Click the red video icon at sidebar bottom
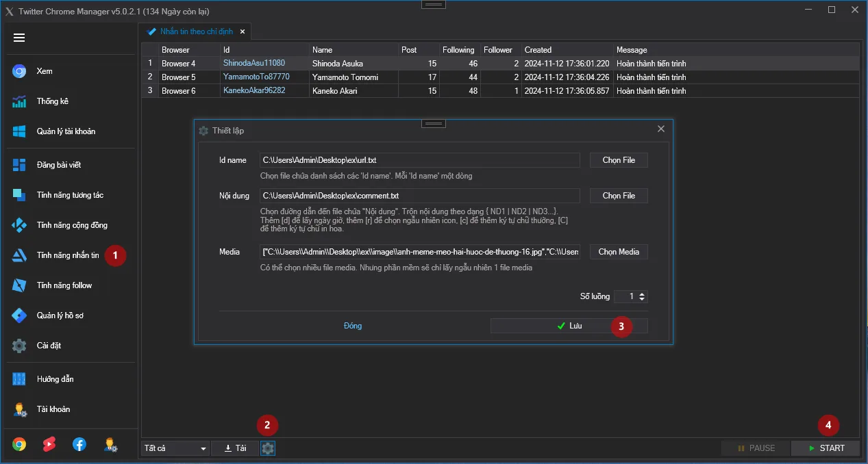868x464 pixels. (49, 444)
